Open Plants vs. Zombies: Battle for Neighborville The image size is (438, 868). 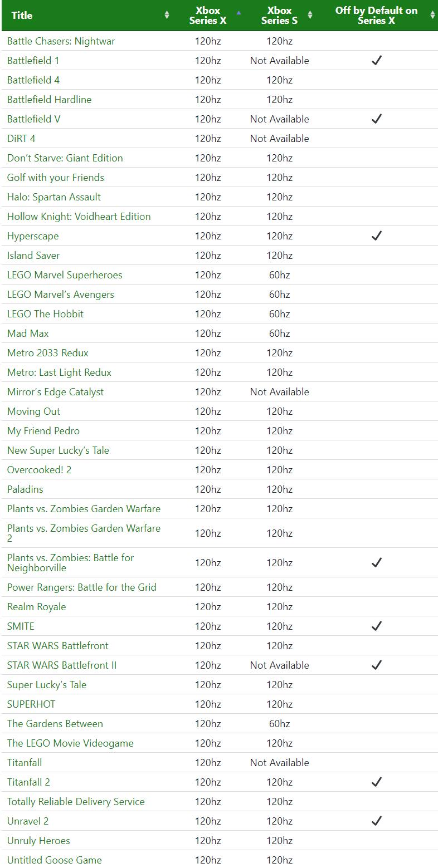[x=70, y=562]
